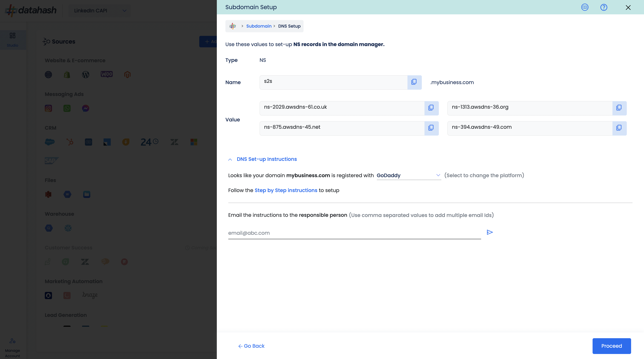
Task: Copy ns-875.awsdns-45.net value
Action: [x=431, y=128]
